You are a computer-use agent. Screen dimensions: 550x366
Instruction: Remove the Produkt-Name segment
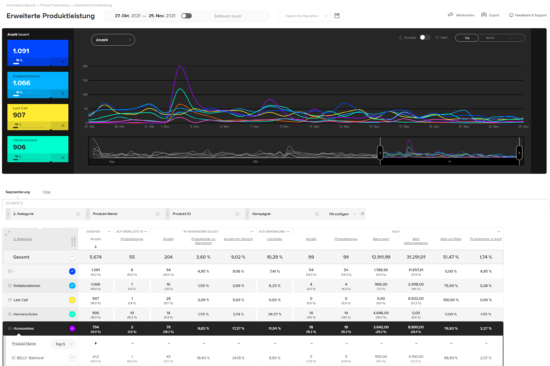coord(157,214)
